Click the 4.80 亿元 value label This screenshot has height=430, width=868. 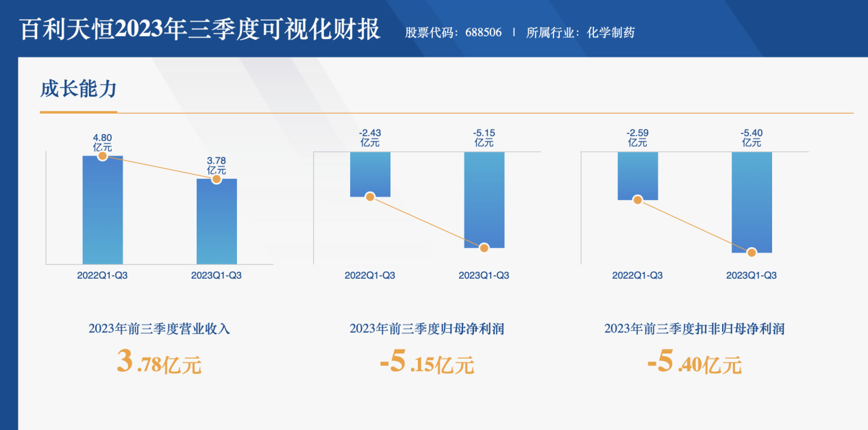click(103, 142)
